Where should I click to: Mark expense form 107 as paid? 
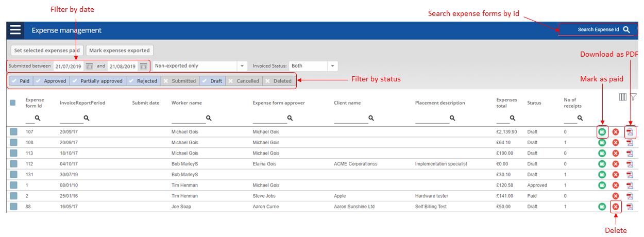(x=602, y=132)
